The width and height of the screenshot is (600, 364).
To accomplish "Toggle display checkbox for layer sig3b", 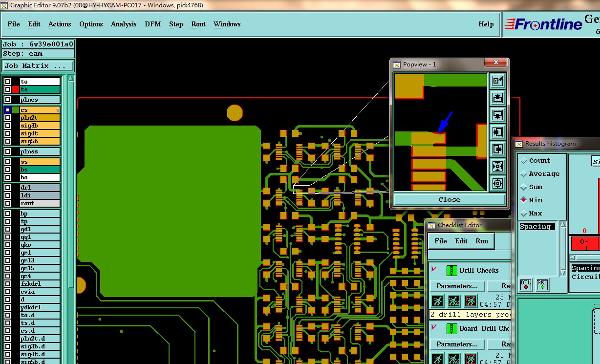I will 8,126.
